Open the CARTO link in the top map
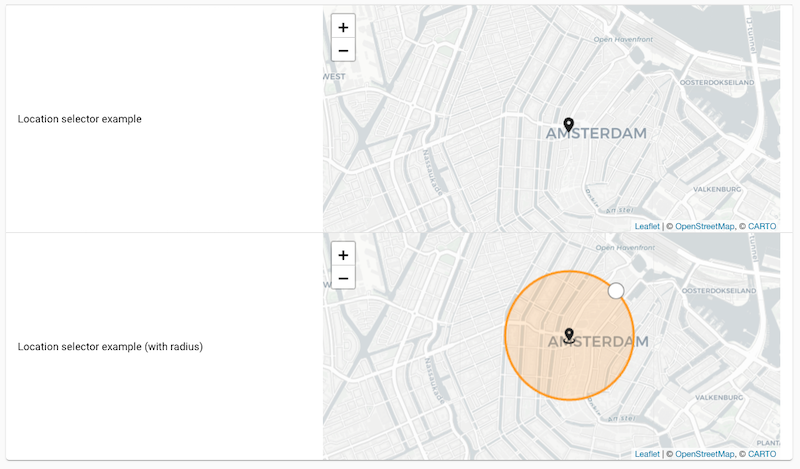The height and width of the screenshot is (469, 800). [762, 227]
